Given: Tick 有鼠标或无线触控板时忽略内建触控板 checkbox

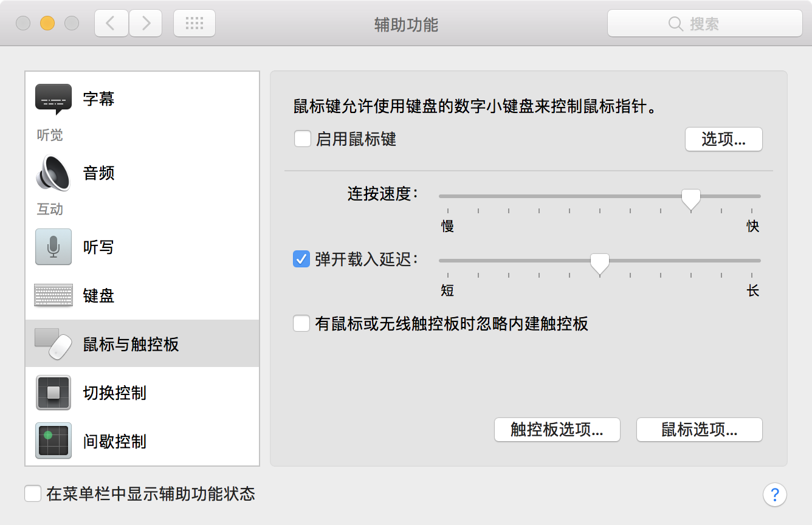Looking at the screenshot, I should click(301, 323).
